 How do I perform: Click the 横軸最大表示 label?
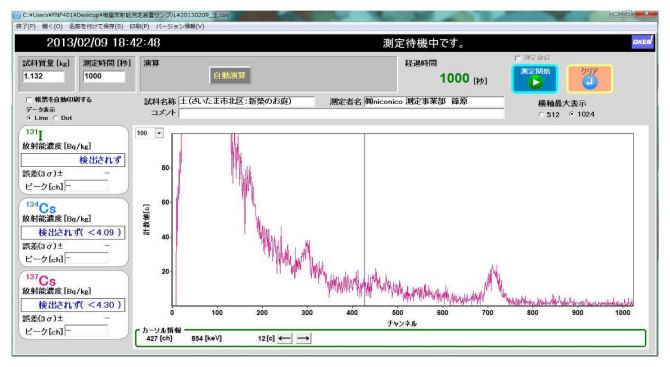tap(561, 103)
